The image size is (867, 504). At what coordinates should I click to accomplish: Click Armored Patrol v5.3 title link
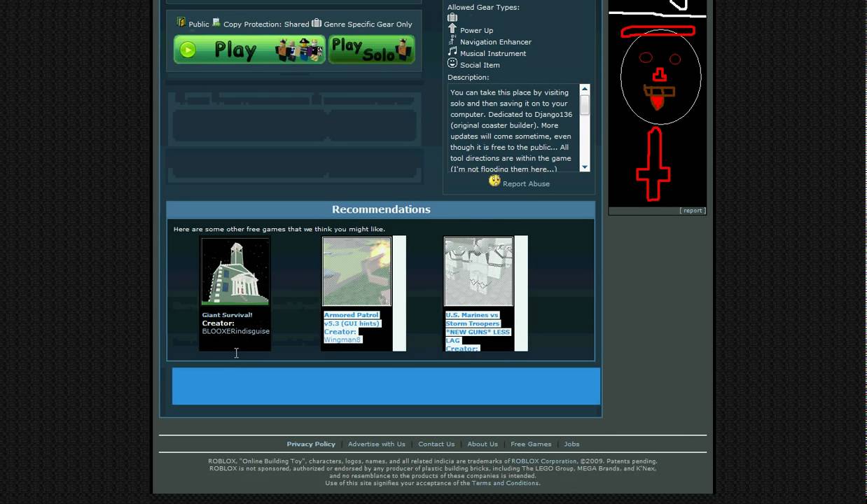[x=352, y=319]
